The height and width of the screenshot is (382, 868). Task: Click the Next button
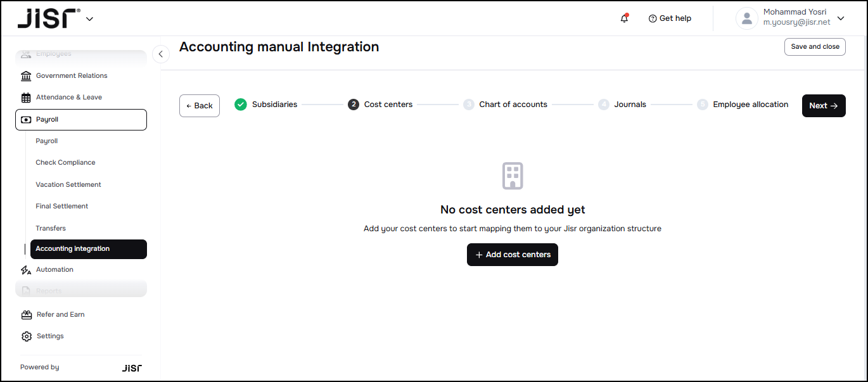click(x=823, y=106)
